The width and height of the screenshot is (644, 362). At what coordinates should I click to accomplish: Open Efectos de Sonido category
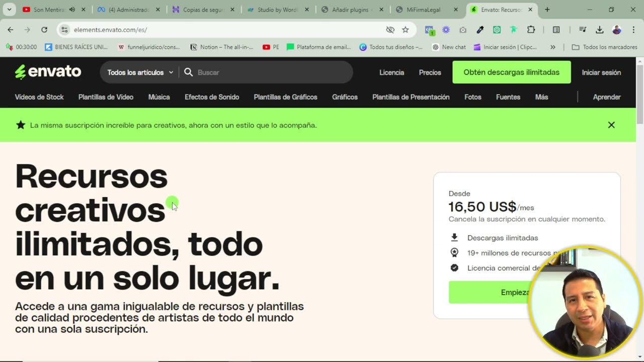[212, 97]
